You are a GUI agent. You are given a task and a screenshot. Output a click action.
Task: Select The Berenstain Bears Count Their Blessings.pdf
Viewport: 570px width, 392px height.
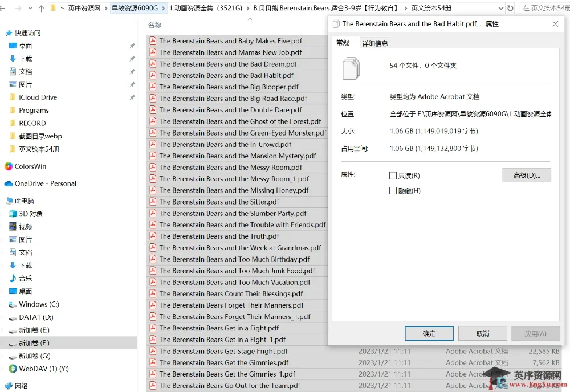(x=231, y=294)
